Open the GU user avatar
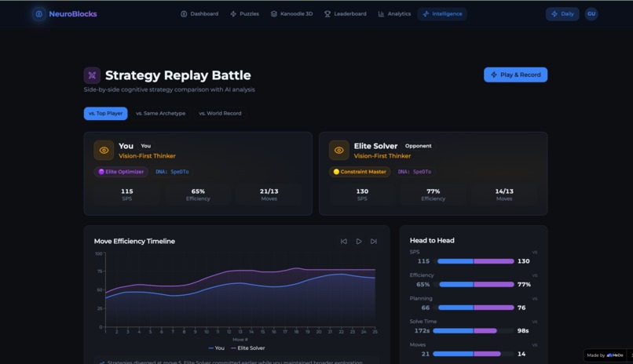Viewport: 633px width, 364px height. (591, 14)
